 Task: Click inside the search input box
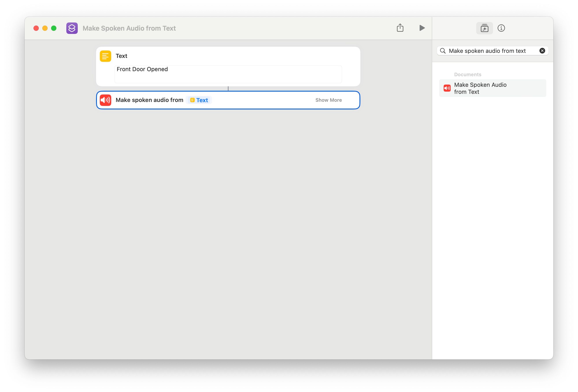tap(487, 51)
